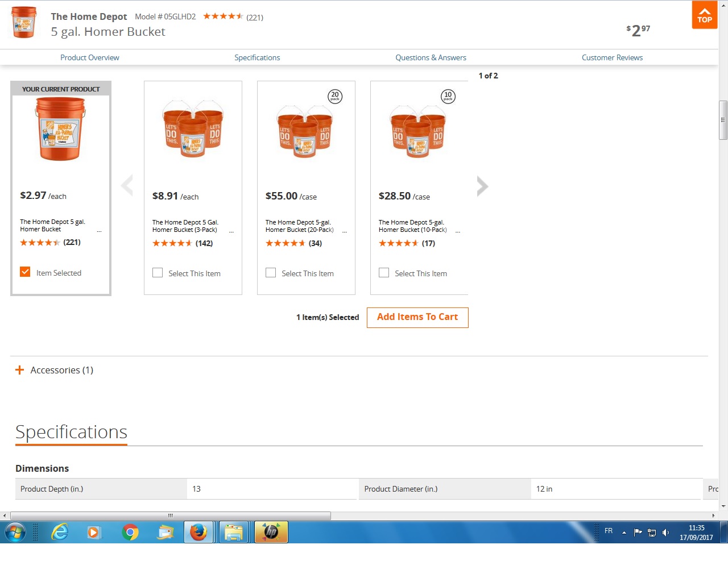Check Select This Item for the 20-Pack bucket
Image resolution: width=728 pixels, height=582 pixels.
click(x=271, y=273)
